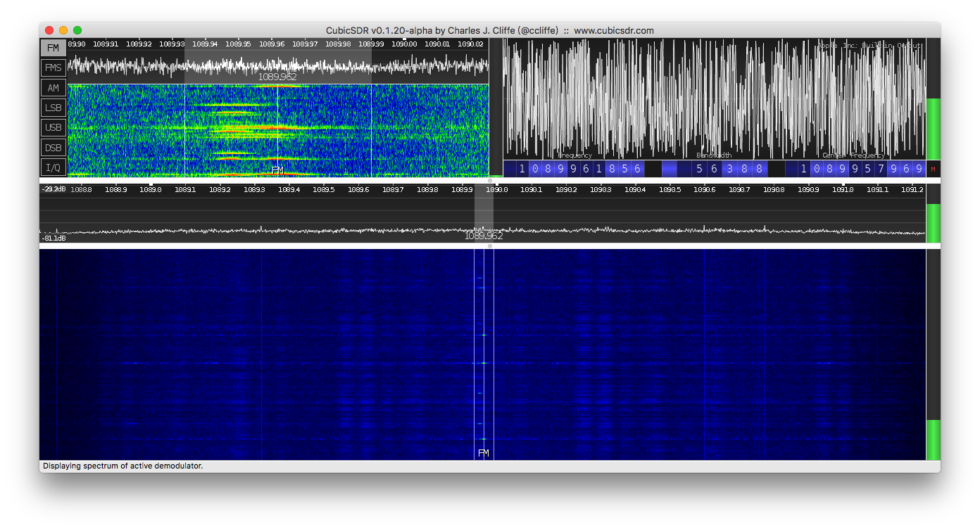Click the 1090.5 label on main frequency scale

click(670, 189)
